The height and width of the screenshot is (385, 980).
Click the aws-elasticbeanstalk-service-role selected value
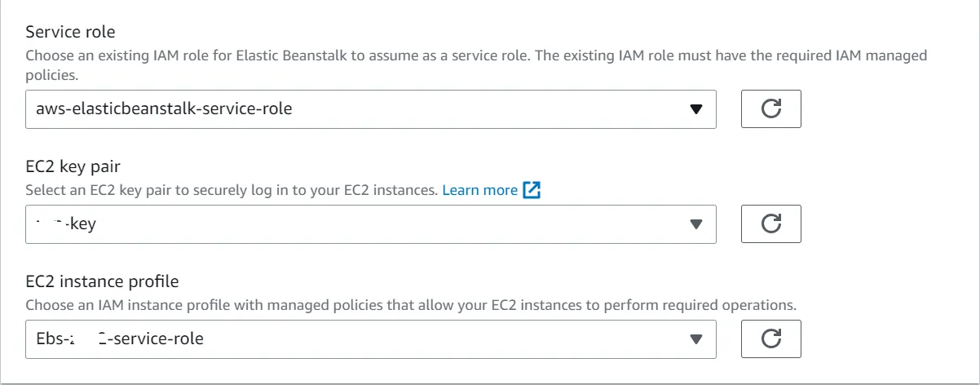[164, 108]
